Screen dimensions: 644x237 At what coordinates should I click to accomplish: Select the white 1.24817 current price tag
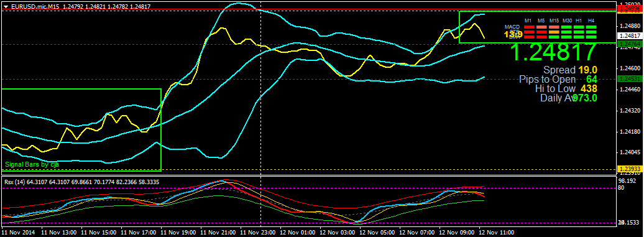click(630, 35)
